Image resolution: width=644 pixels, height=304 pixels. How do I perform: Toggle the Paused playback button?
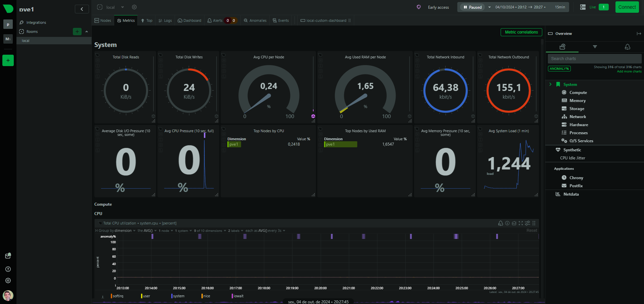click(x=472, y=7)
